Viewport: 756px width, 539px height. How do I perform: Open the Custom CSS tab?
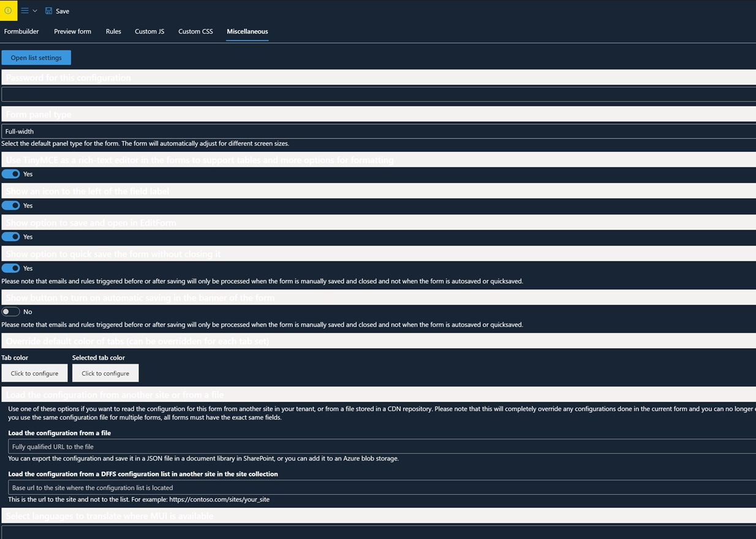[195, 31]
